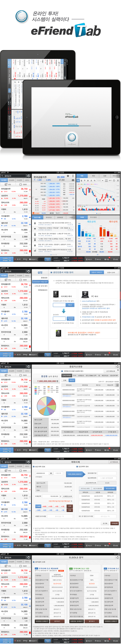
Task: Open 설정 from the quote screen bottom bar
Action: 115,259
